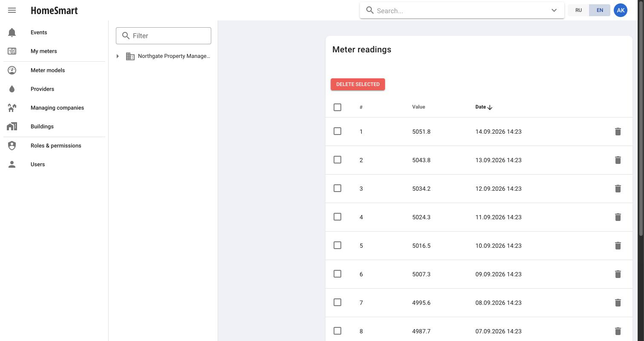Select checkbox for row 6 reading
Screen dimensions: 644x341
(x=337, y=274)
